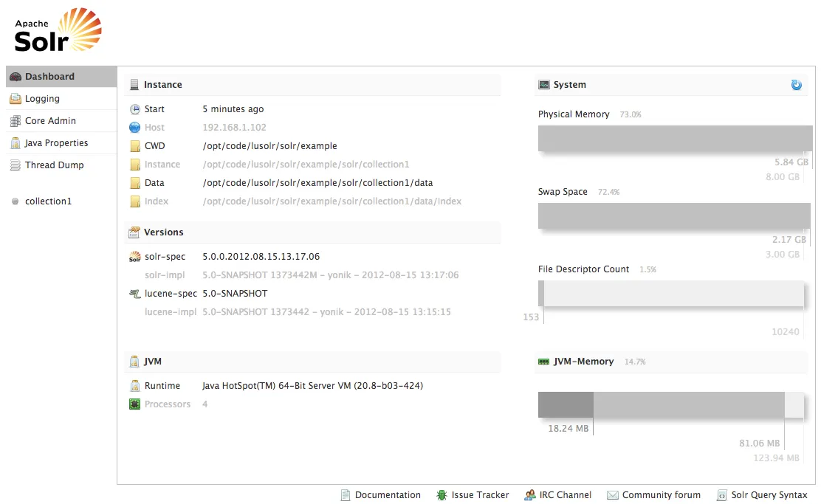Click the JVM-Memory RAM icon
This screenshot has height=504, width=821.
(x=544, y=362)
